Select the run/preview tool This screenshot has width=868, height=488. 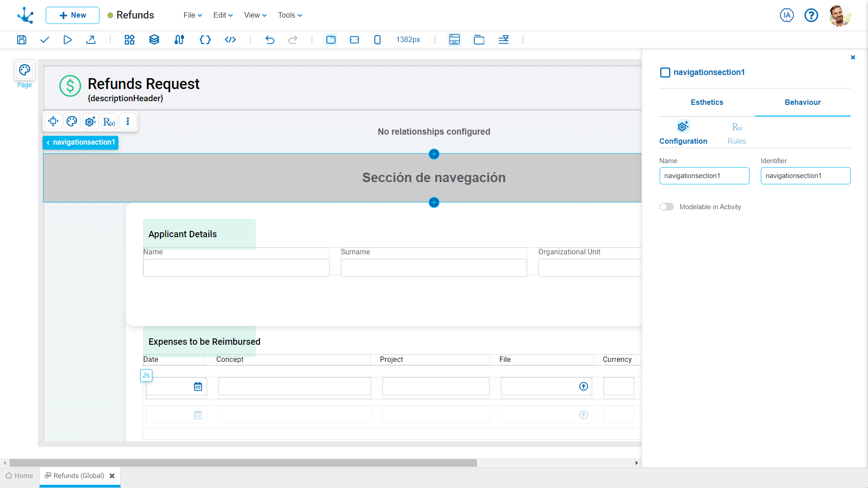coord(67,39)
